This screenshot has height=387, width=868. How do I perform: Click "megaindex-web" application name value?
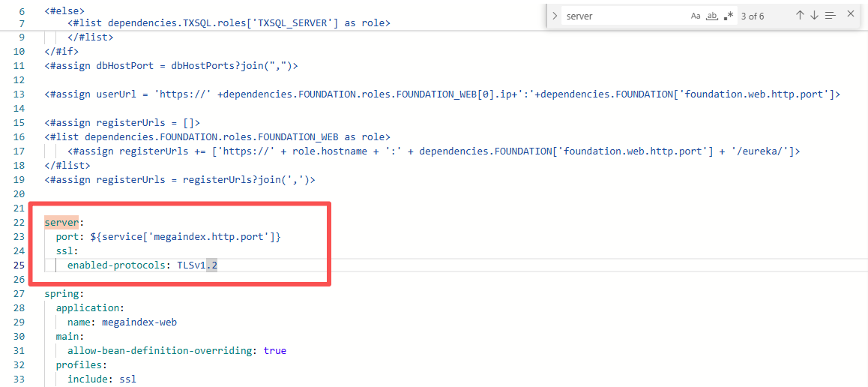139,322
